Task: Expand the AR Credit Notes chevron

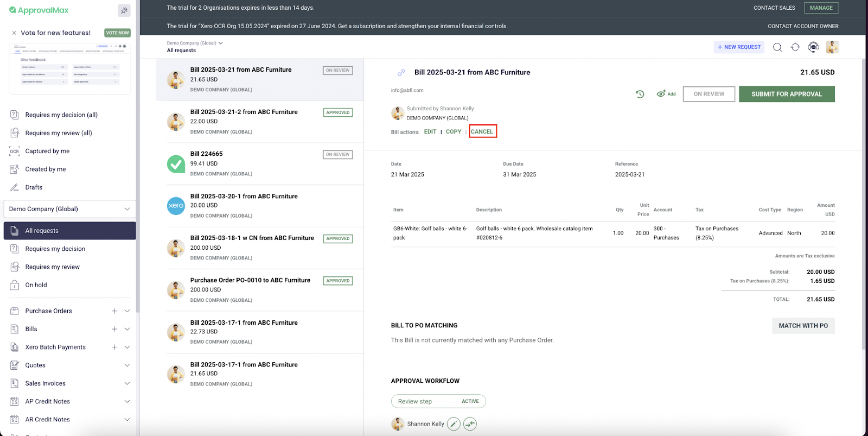Action: click(127, 420)
